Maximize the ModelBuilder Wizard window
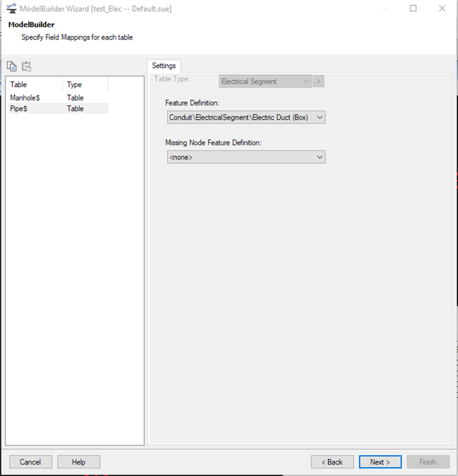Screen dimensions: 458x476 click(413, 9)
